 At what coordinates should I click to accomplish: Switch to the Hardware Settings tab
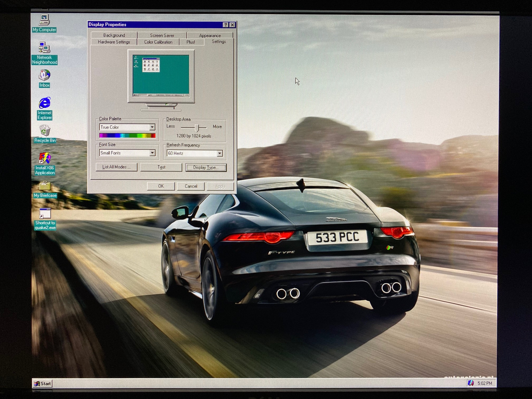click(x=114, y=42)
